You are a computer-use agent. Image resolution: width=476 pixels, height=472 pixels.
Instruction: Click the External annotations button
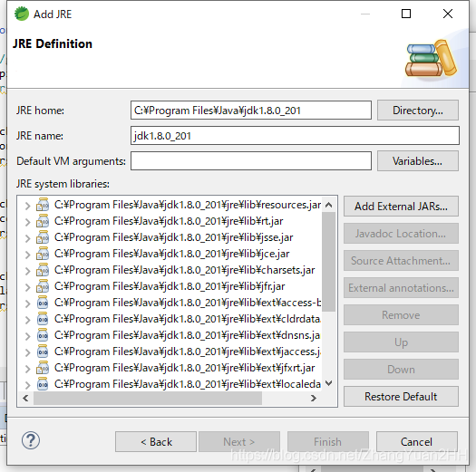tap(401, 288)
